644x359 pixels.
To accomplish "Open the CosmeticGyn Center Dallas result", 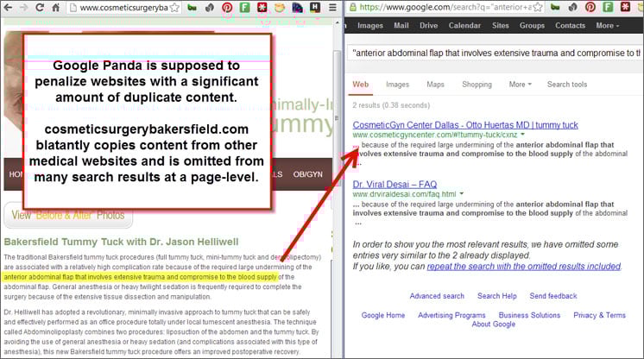I will tap(465, 125).
